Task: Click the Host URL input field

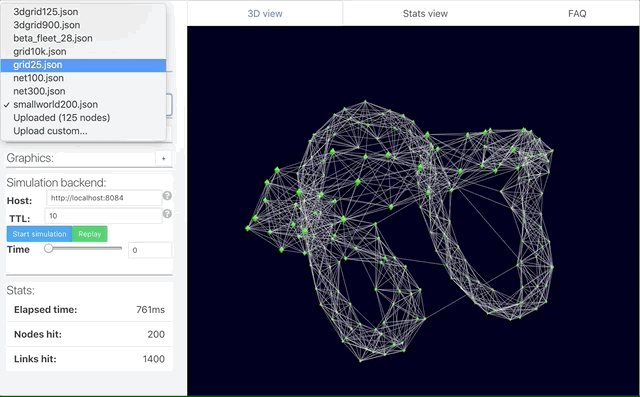Action: pyautogui.click(x=104, y=198)
